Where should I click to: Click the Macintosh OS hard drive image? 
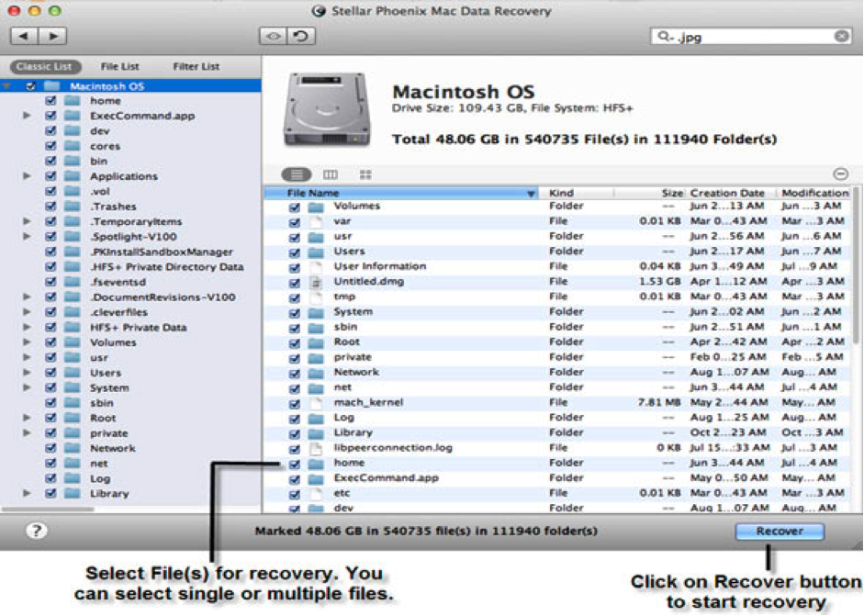pos(327,109)
